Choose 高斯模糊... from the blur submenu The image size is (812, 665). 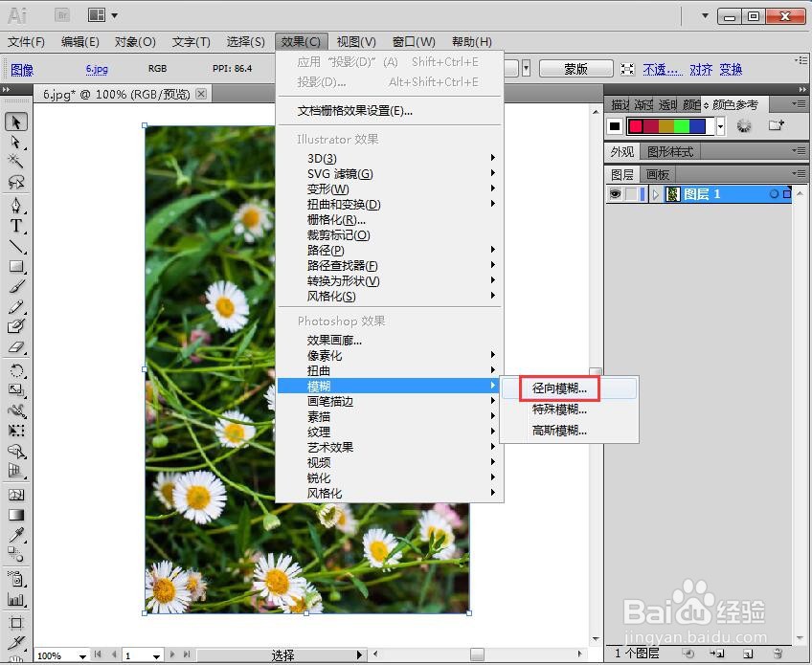tap(569, 431)
